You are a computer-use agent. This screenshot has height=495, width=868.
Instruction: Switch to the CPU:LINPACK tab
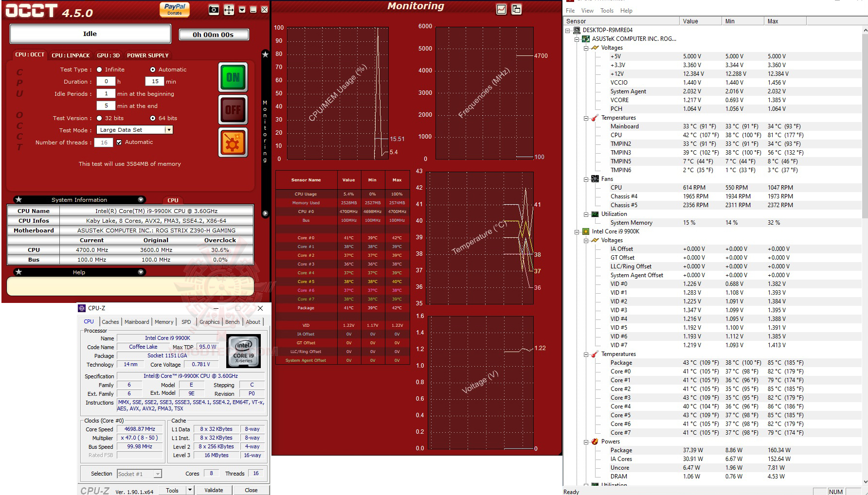tap(71, 55)
